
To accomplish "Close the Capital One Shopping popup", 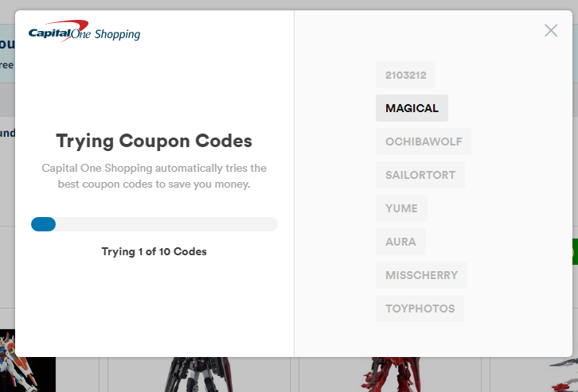I will coord(551,30).
